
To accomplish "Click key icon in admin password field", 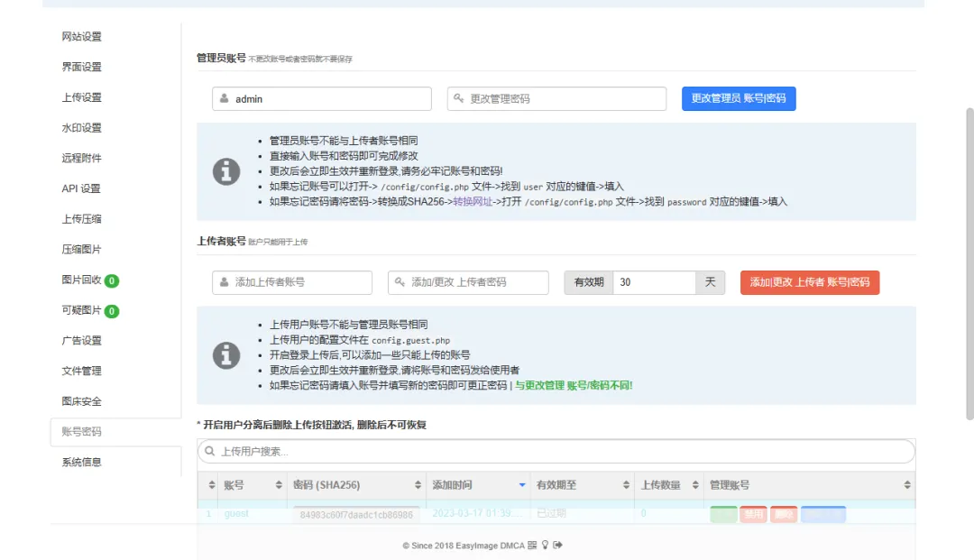I will tap(459, 98).
